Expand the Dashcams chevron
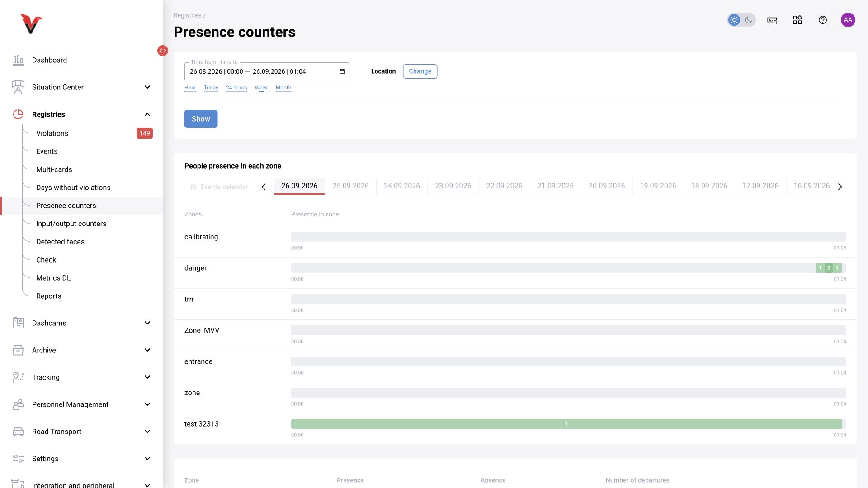 147,323
